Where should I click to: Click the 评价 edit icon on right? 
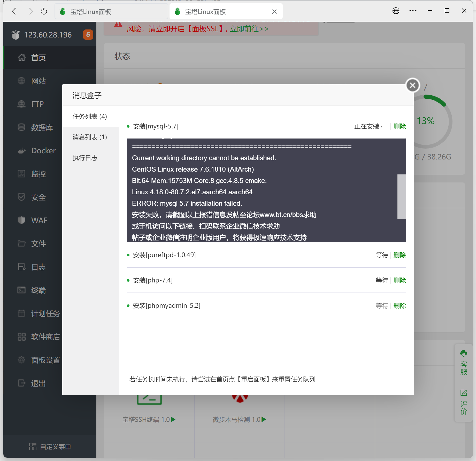464,393
